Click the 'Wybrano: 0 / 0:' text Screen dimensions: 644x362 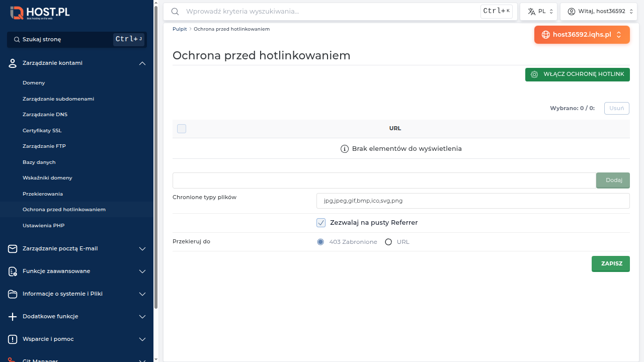point(572,108)
